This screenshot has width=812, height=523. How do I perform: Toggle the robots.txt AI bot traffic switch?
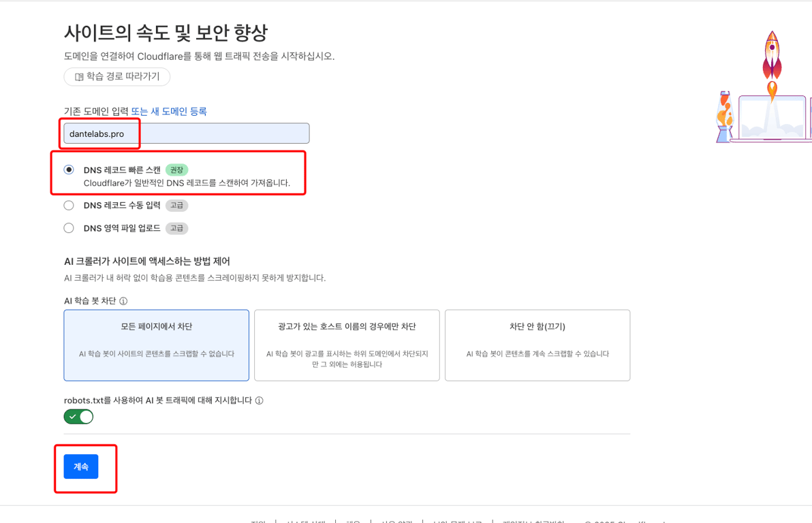pyautogui.click(x=79, y=417)
